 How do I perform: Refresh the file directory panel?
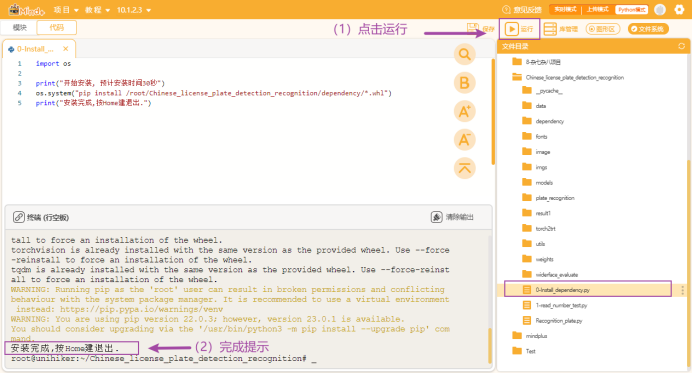(x=681, y=46)
